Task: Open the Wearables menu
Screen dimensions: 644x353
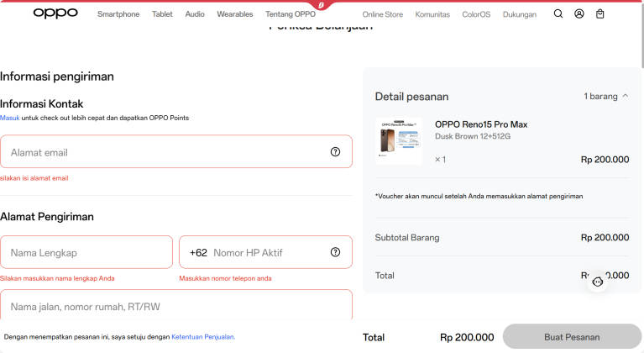Action: click(x=235, y=14)
